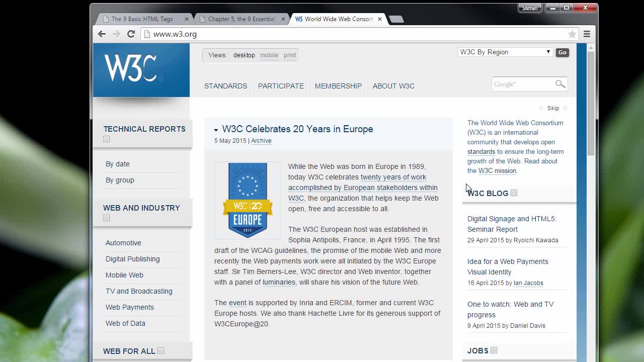Collapse the W3C Celebrates 20 Years news item
Viewport: 644px width, 362px height.
216,130
